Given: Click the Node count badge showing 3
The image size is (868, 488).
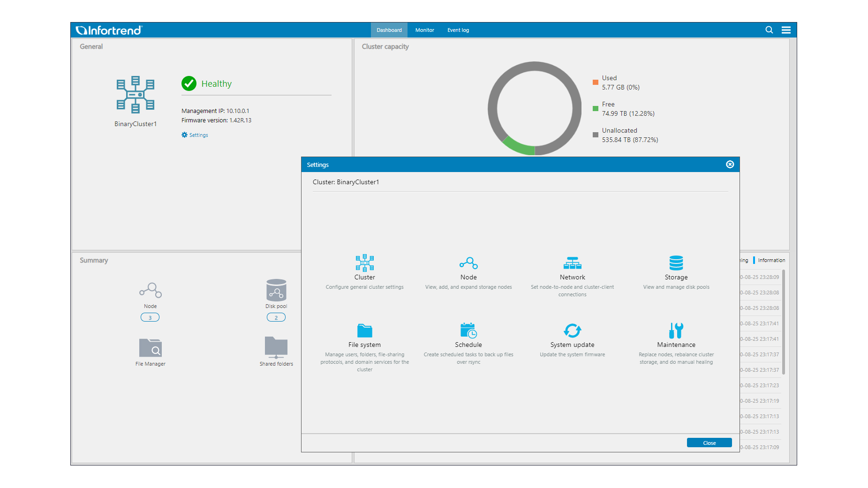Looking at the screenshot, I should coord(150,317).
